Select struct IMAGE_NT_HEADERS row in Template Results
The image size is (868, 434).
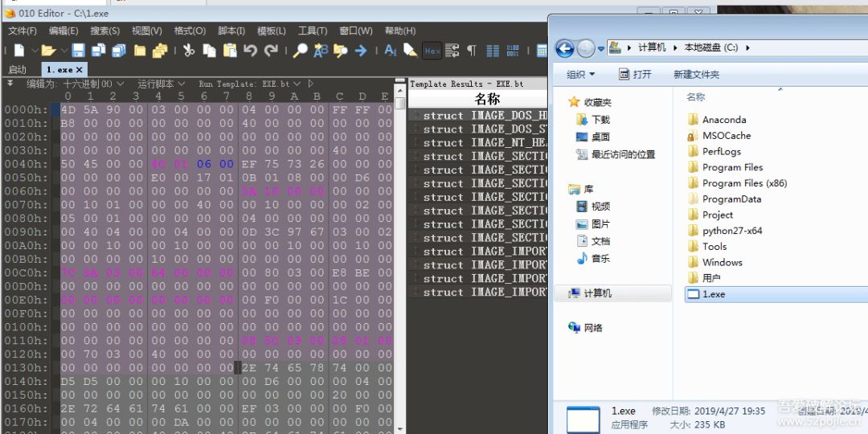click(x=478, y=143)
